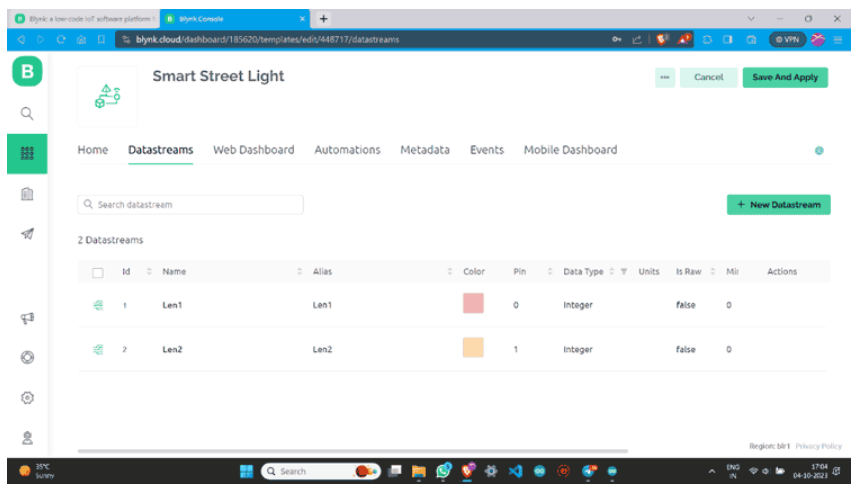Open the Templates grid icon in the sidebar
This screenshot has height=492, width=856.
point(27,155)
